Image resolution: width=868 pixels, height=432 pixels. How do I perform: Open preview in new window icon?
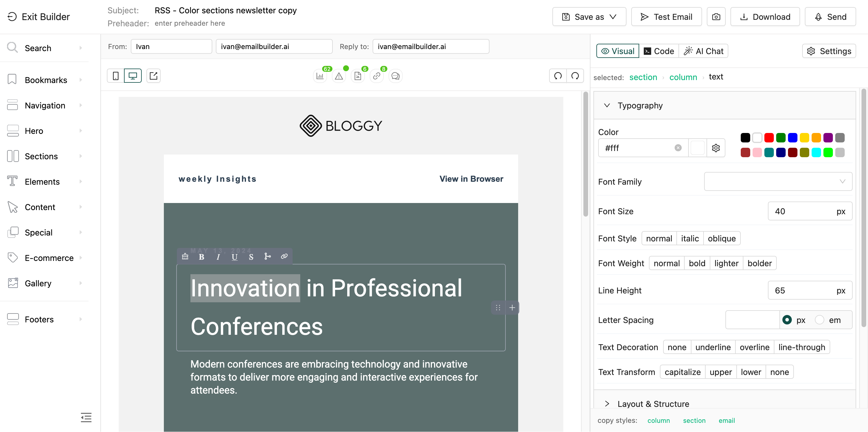click(153, 76)
